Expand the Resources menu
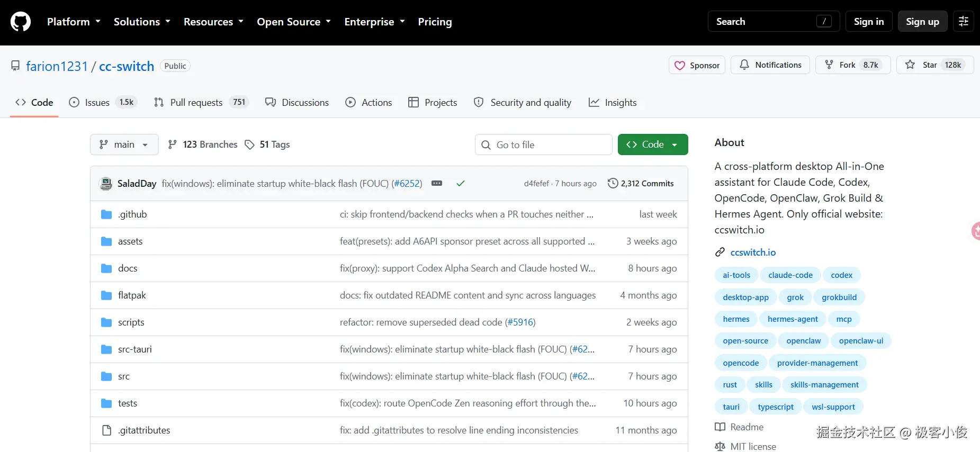The height and width of the screenshot is (452, 980). click(213, 22)
